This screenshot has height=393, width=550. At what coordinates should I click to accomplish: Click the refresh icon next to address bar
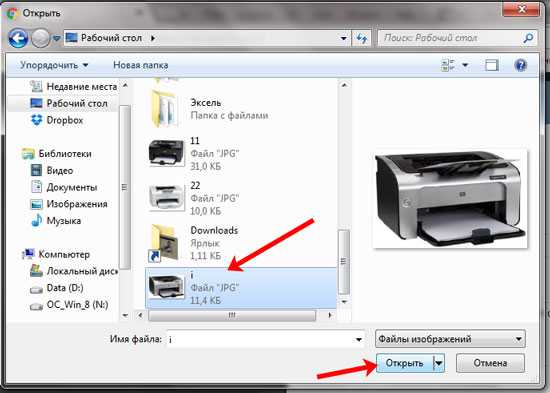(x=361, y=38)
